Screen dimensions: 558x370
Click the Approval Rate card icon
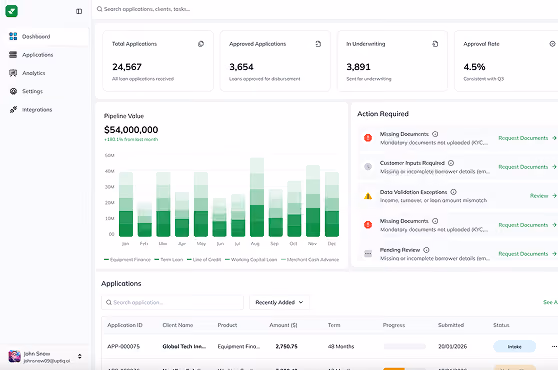click(x=552, y=44)
